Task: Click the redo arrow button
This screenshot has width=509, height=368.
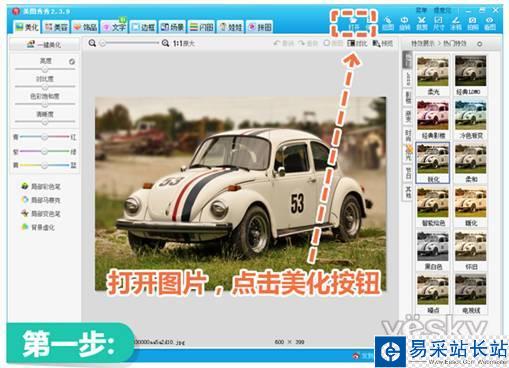Action: pos(308,43)
